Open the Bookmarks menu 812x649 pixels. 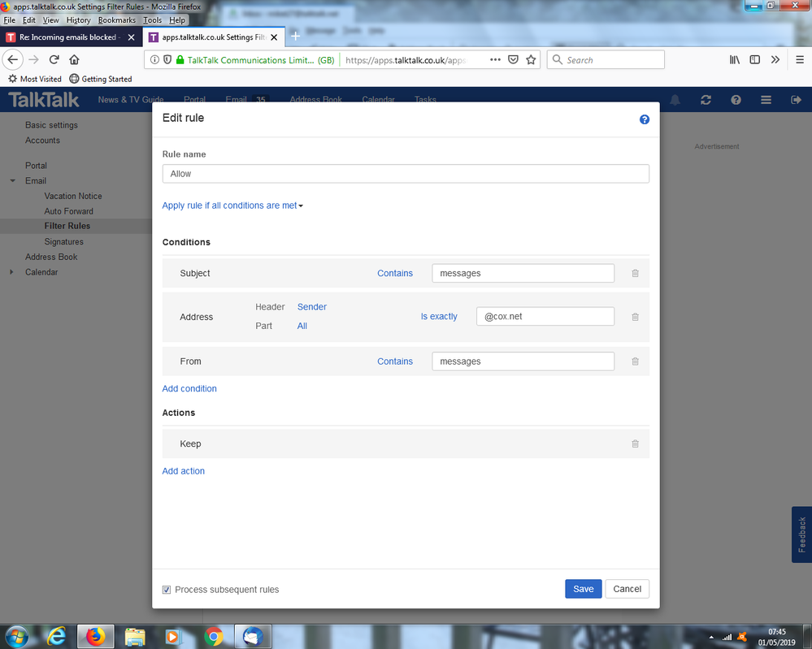[117, 19]
